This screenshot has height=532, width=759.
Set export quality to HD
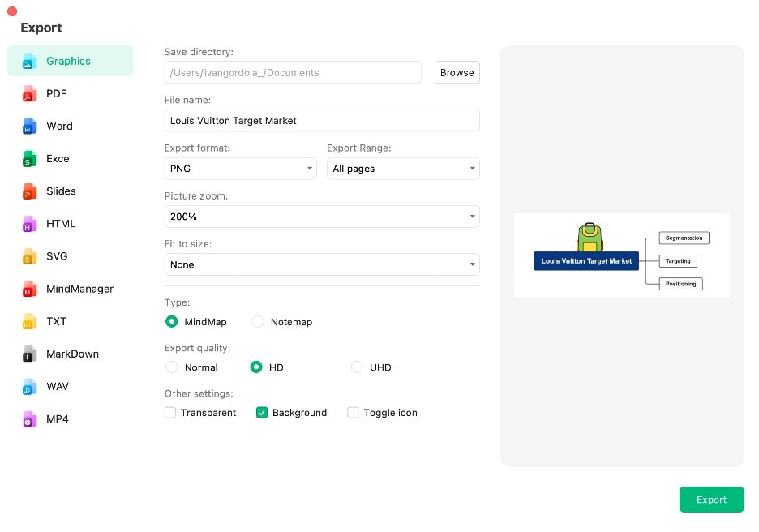[256, 367]
